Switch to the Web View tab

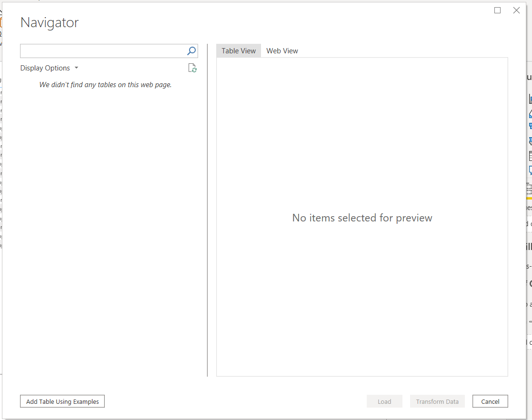click(282, 51)
